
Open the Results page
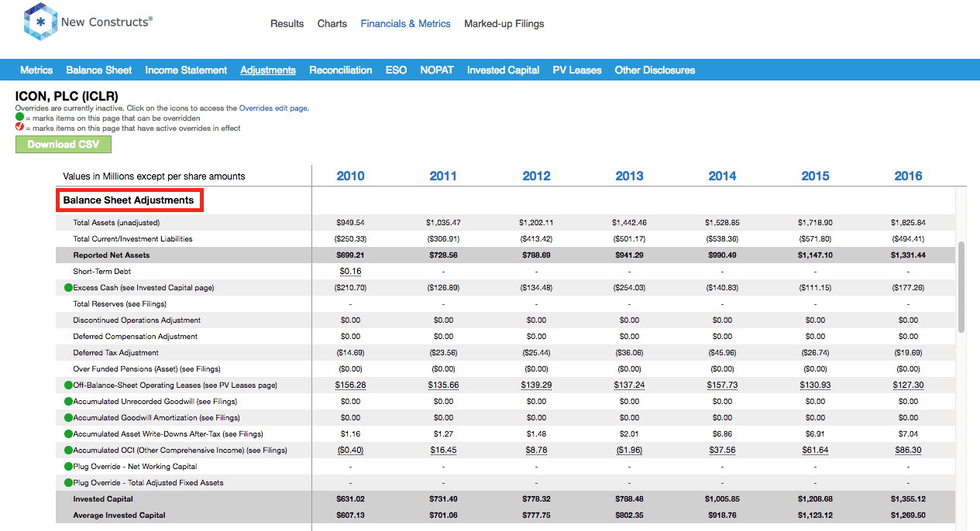pos(287,24)
